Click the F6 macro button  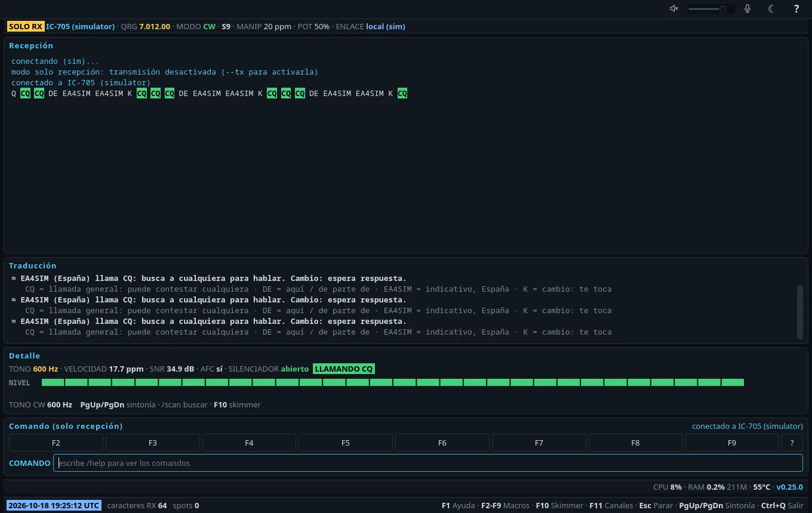click(x=442, y=443)
